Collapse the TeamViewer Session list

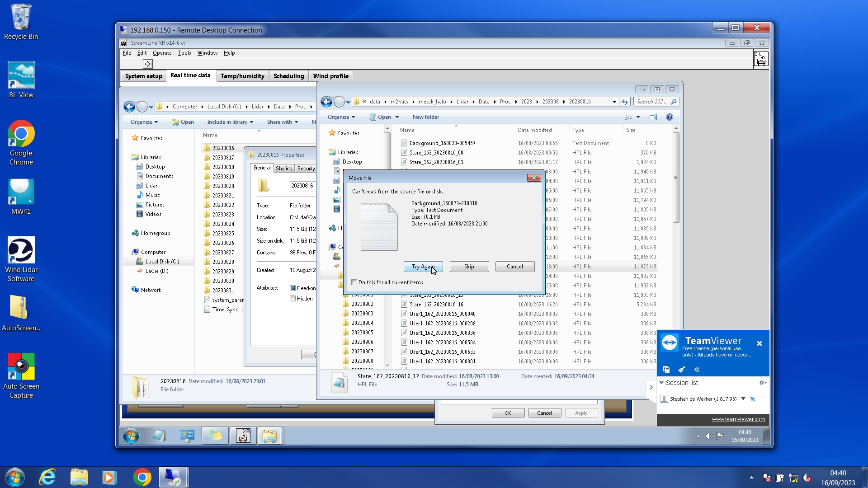coord(661,383)
